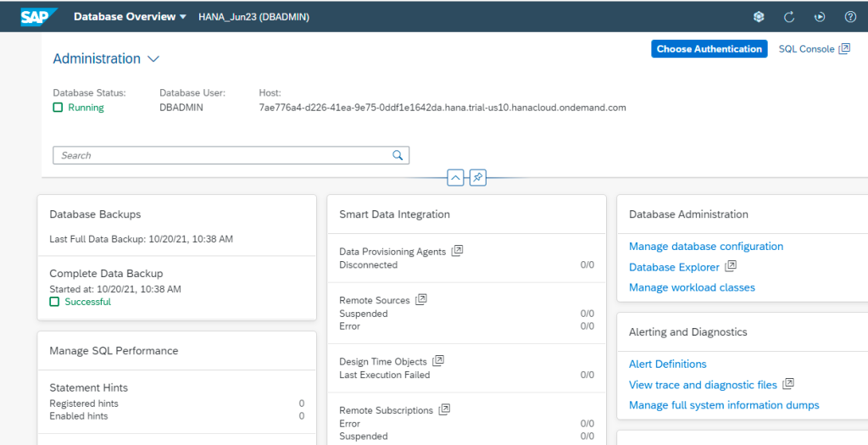Image resolution: width=868 pixels, height=445 pixels.
Task: Click the HANA_Jun23 (DBADMIN) database name
Action: 254,17
